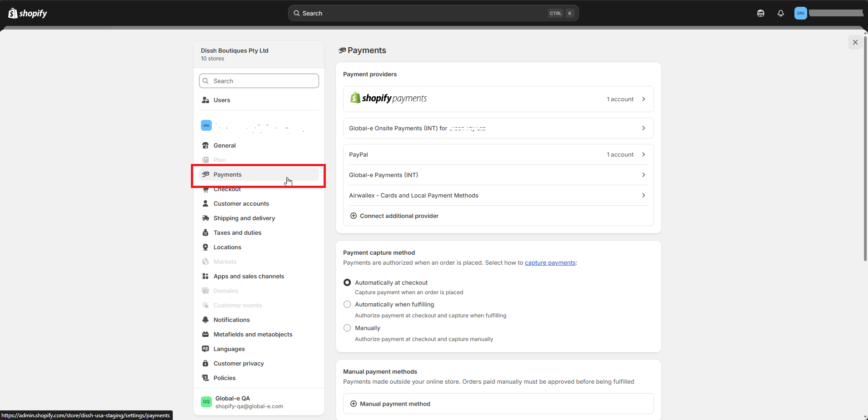
Task: Expand Global-e Payments (INT) chevron
Action: [644, 175]
